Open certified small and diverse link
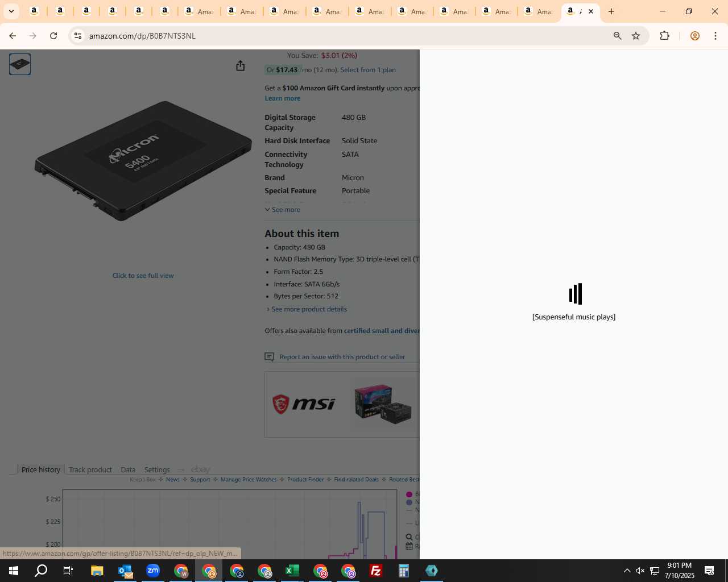 coord(382,331)
